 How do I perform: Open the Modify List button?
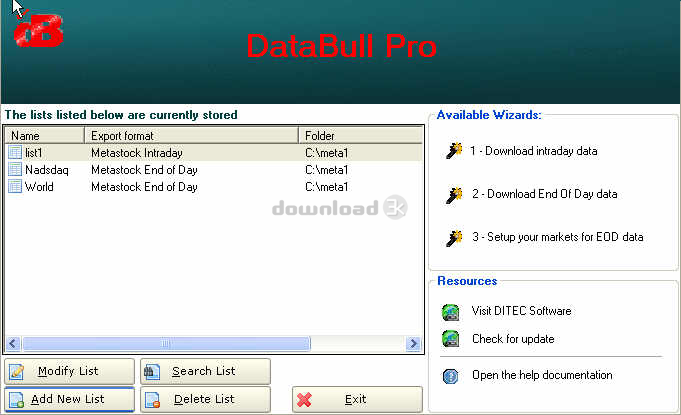(69, 371)
